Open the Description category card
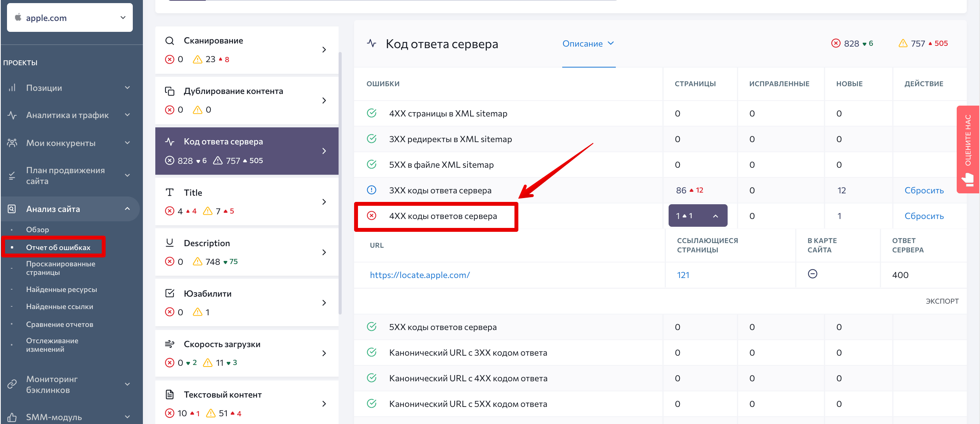 (247, 252)
